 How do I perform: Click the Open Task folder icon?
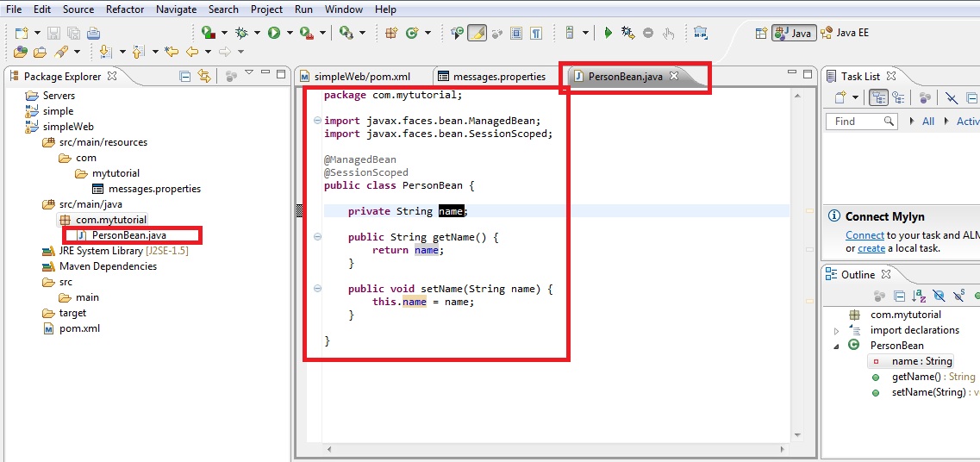(x=40, y=51)
